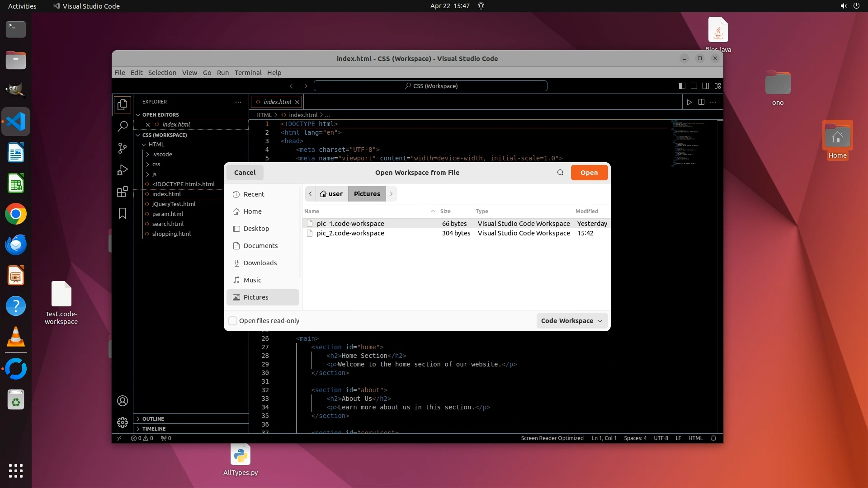Image resolution: width=868 pixels, height=488 pixels.
Task: Open the Selection menu
Action: [x=162, y=73]
